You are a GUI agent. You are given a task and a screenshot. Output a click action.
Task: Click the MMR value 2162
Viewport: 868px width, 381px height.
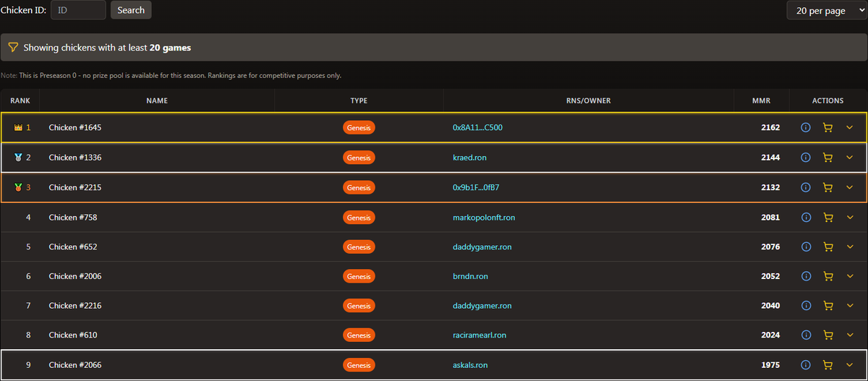[770, 128]
